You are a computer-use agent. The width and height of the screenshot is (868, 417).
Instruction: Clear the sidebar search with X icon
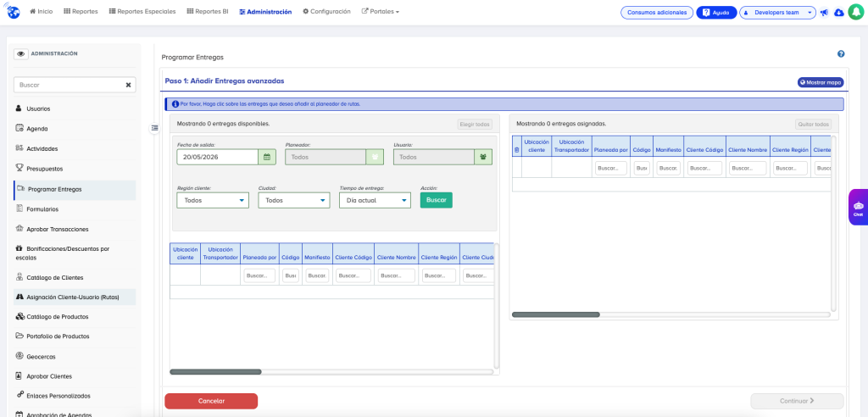[129, 85]
